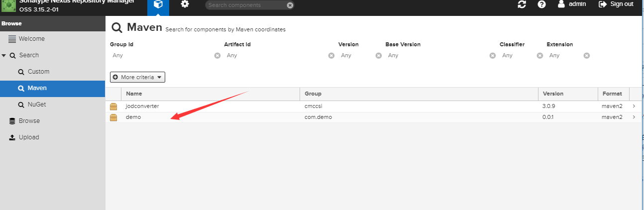This screenshot has height=210, width=644.
Task: Click the Artifact Id field
Action: 276,56
